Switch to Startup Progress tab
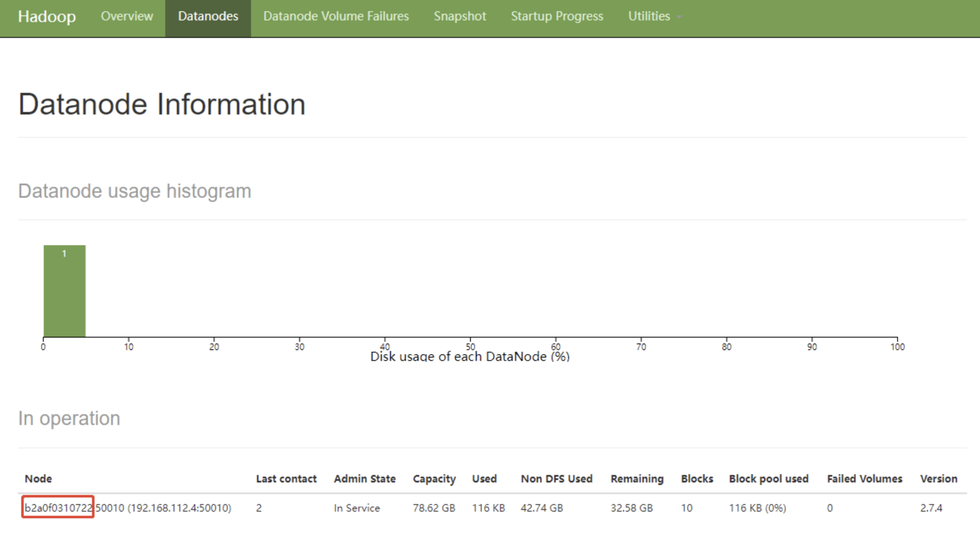The height and width of the screenshot is (552, 980). (557, 16)
